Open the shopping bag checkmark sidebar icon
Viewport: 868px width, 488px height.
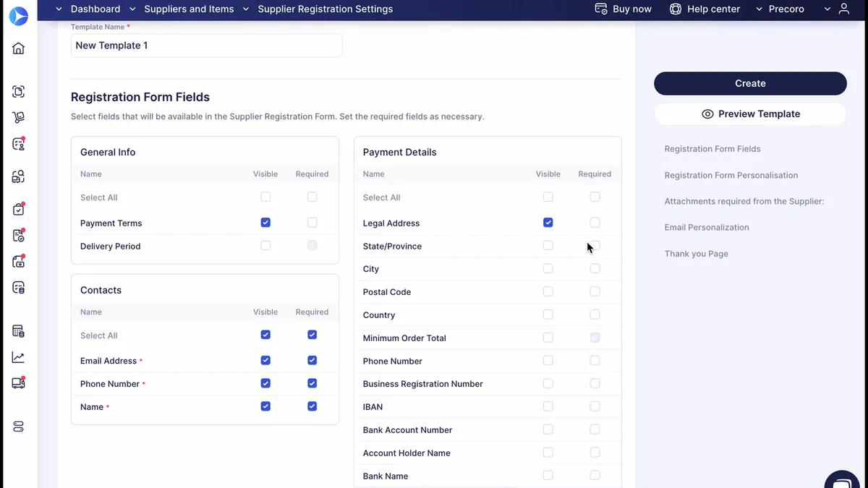tap(19, 209)
